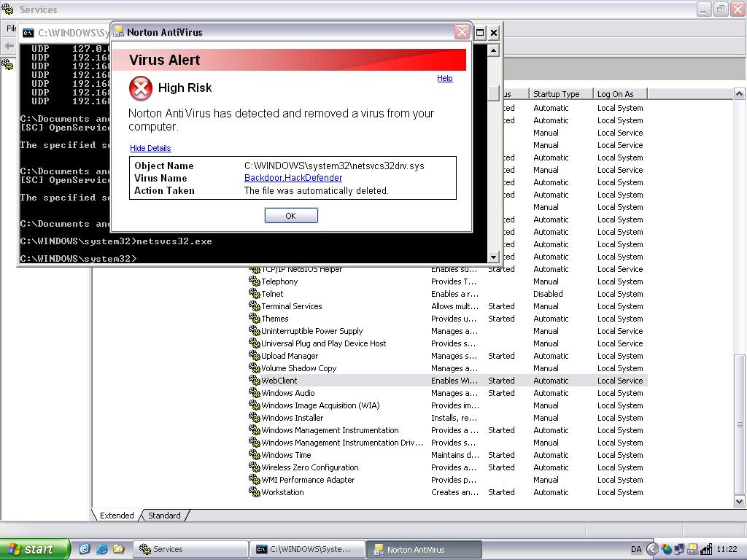Click the gear icon beside Wireless Zero Configuration
The height and width of the screenshot is (560, 747).
(255, 467)
